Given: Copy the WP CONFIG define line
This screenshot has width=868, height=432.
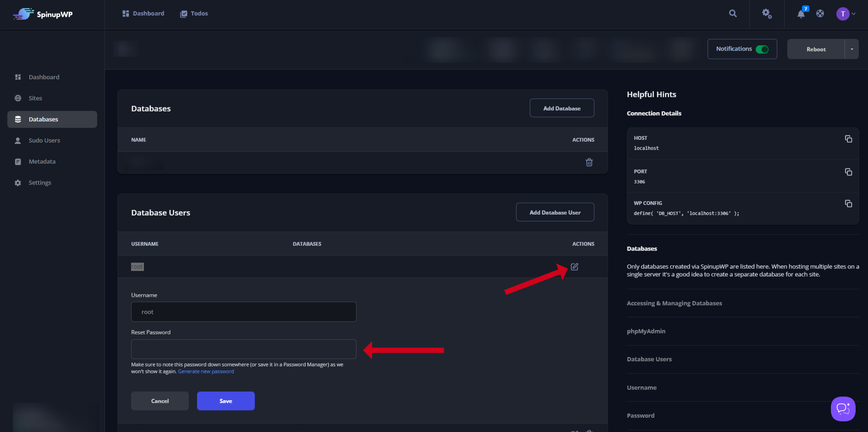Looking at the screenshot, I should (x=848, y=204).
